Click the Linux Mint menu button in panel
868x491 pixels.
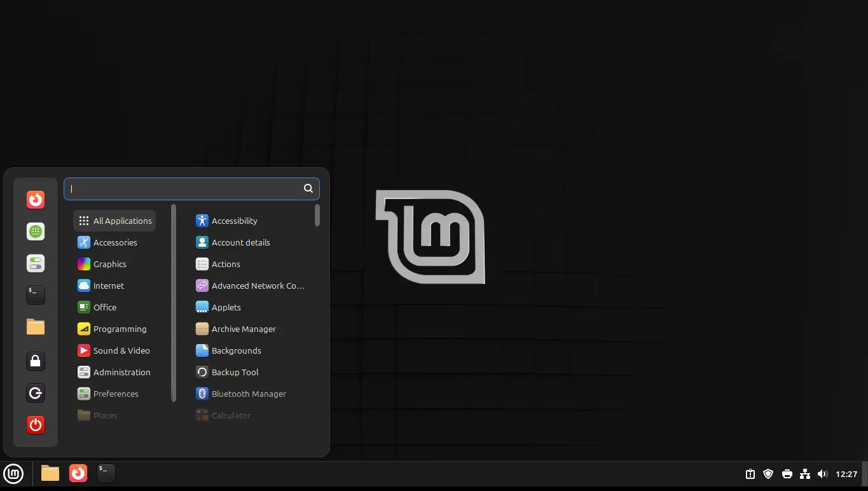pyautogui.click(x=13, y=473)
